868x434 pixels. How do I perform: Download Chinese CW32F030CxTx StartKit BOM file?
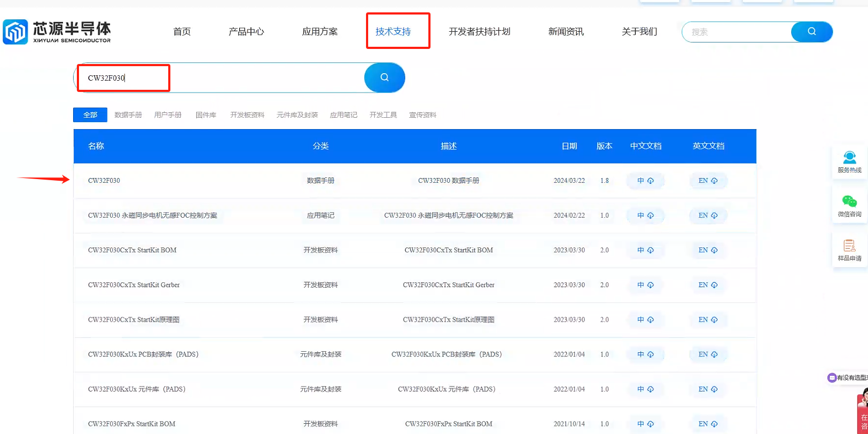(x=645, y=250)
